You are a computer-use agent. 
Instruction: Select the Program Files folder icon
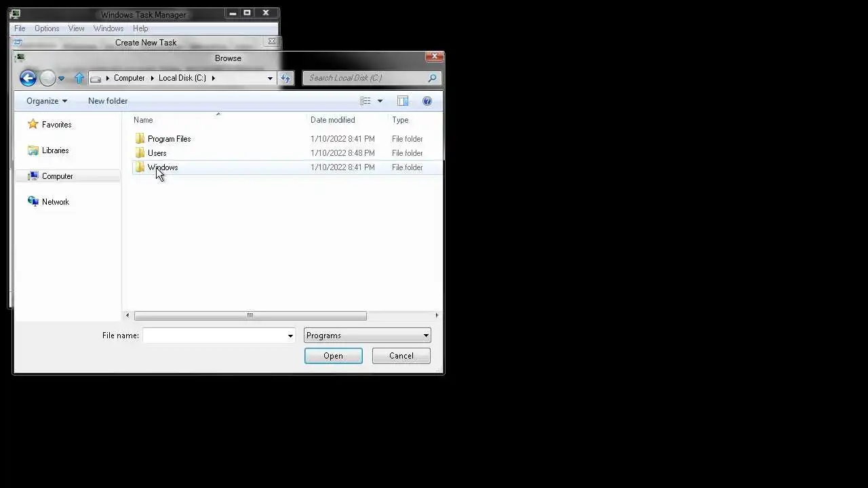click(x=140, y=139)
